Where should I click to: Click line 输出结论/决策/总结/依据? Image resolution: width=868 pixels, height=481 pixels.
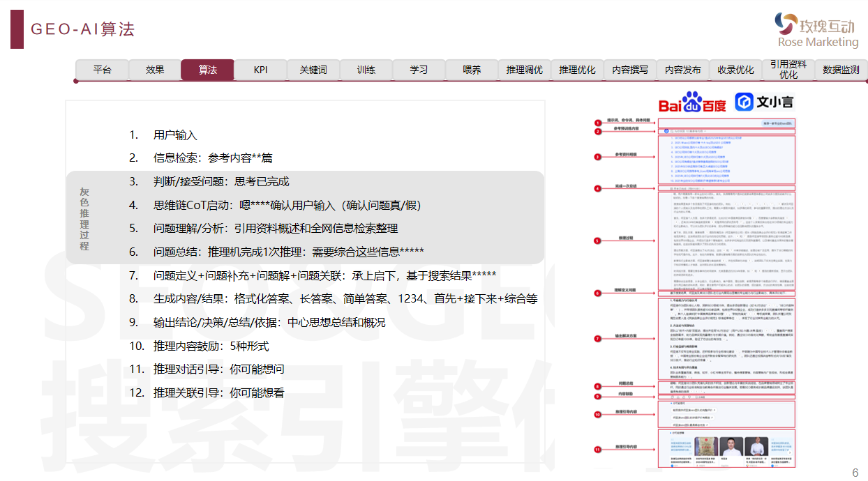coord(269,322)
